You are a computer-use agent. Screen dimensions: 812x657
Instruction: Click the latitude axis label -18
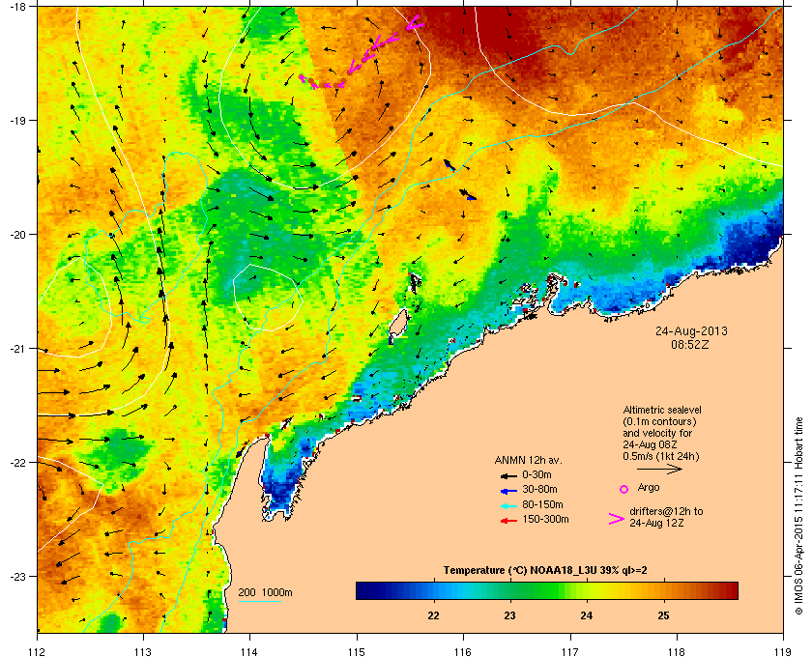click(17, 6)
